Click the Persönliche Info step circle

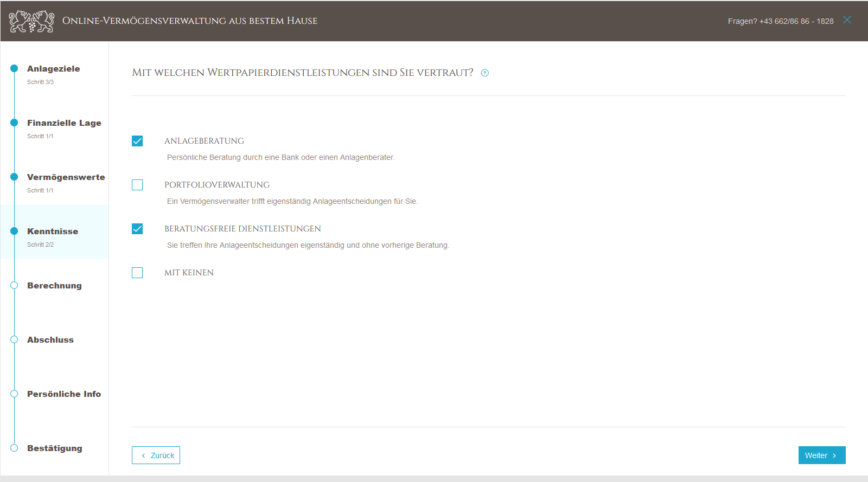[x=14, y=394]
